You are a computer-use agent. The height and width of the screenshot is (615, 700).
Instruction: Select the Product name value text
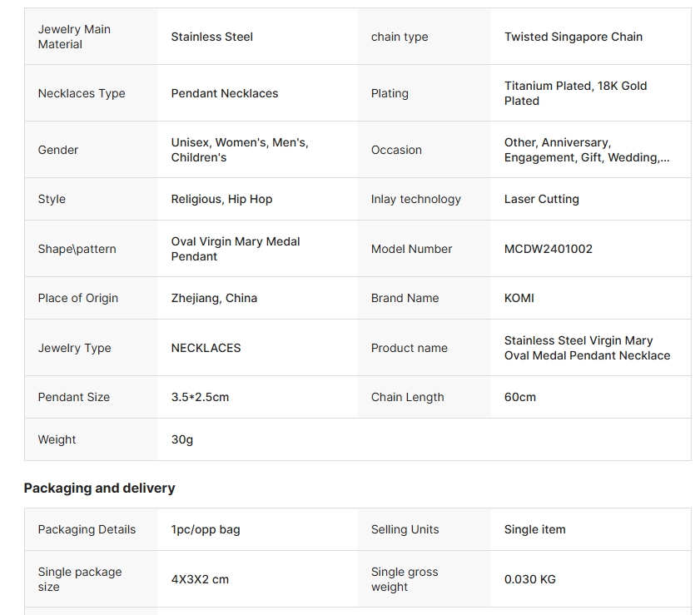click(x=587, y=348)
